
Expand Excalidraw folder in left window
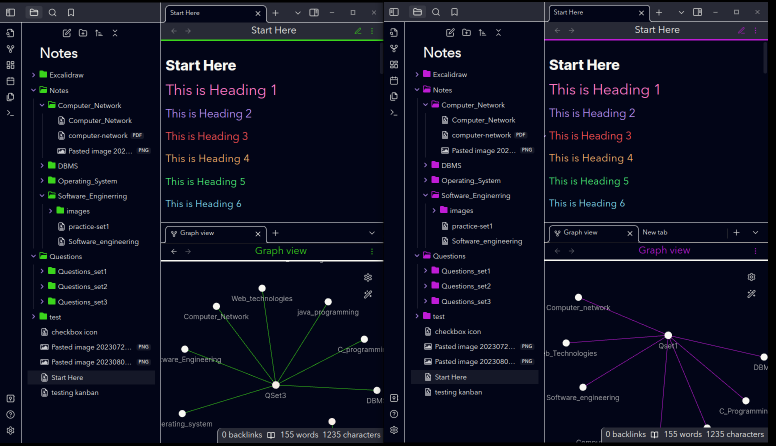tap(61, 75)
